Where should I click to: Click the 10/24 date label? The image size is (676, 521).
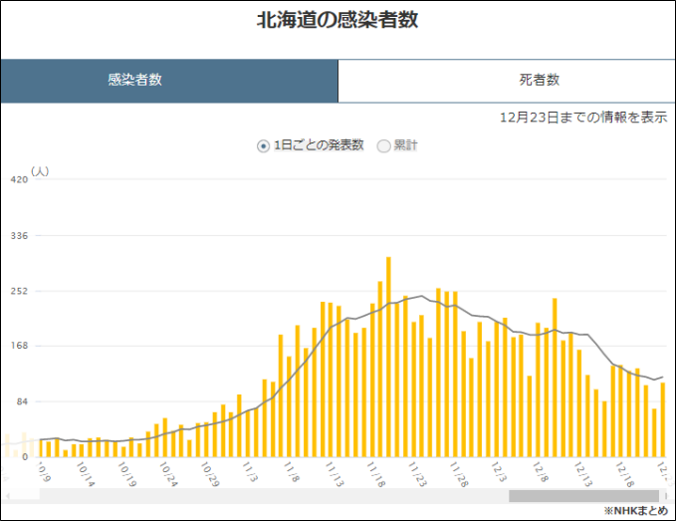click(169, 474)
